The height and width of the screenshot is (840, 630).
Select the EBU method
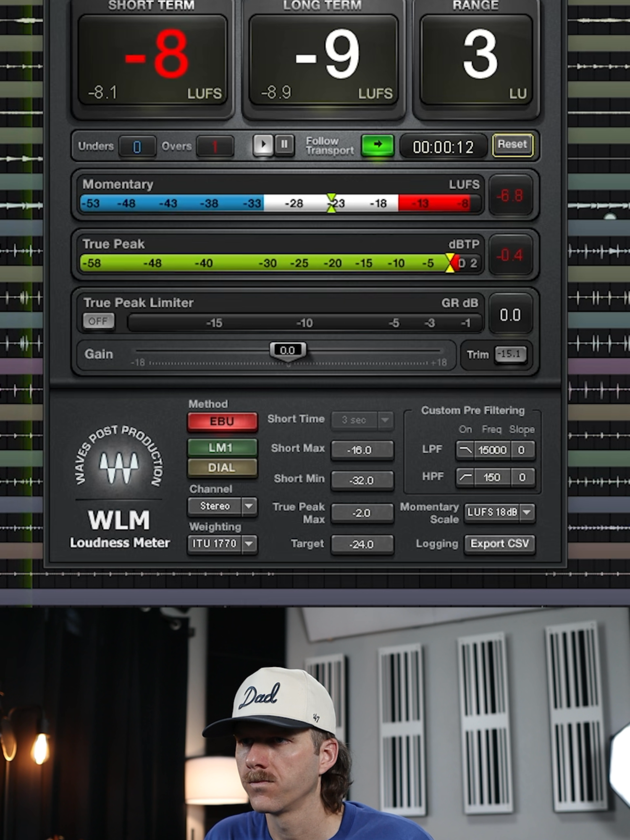coord(222,422)
